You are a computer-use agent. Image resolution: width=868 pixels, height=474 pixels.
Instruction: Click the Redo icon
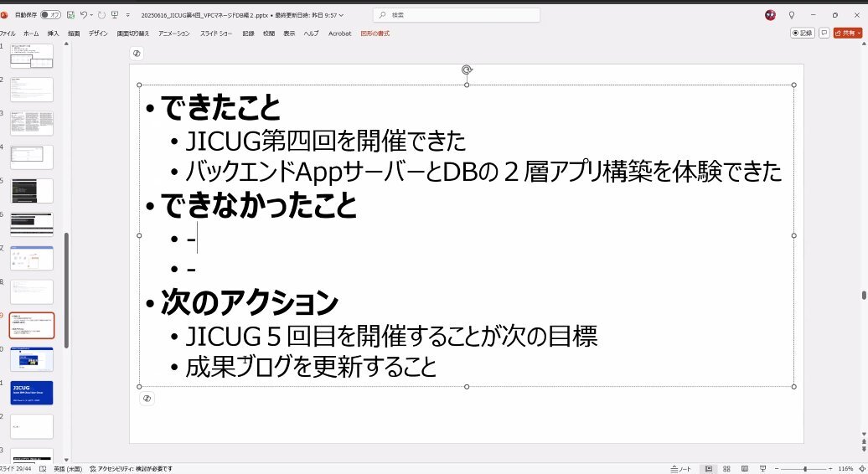coord(101,15)
